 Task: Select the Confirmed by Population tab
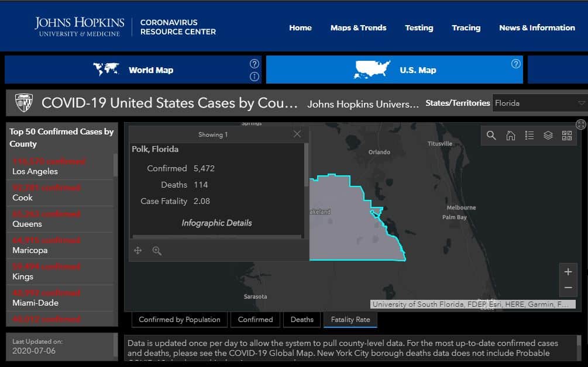[180, 320]
